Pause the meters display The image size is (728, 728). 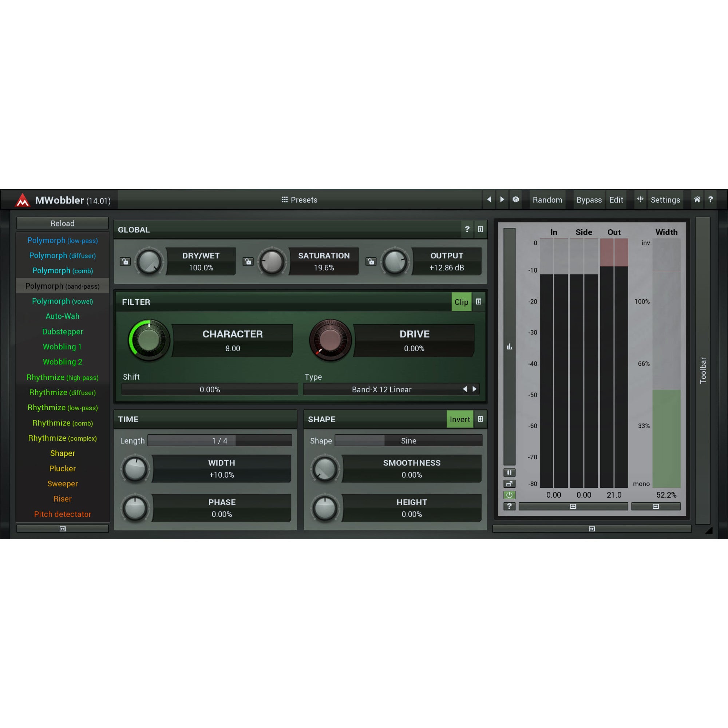509,472
